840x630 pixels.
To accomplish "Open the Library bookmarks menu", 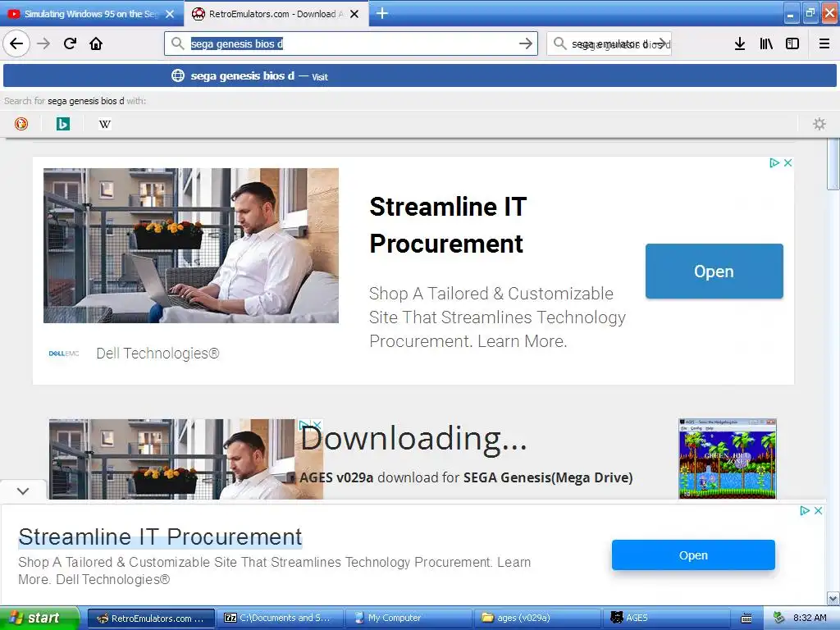I will click(766, 43).
